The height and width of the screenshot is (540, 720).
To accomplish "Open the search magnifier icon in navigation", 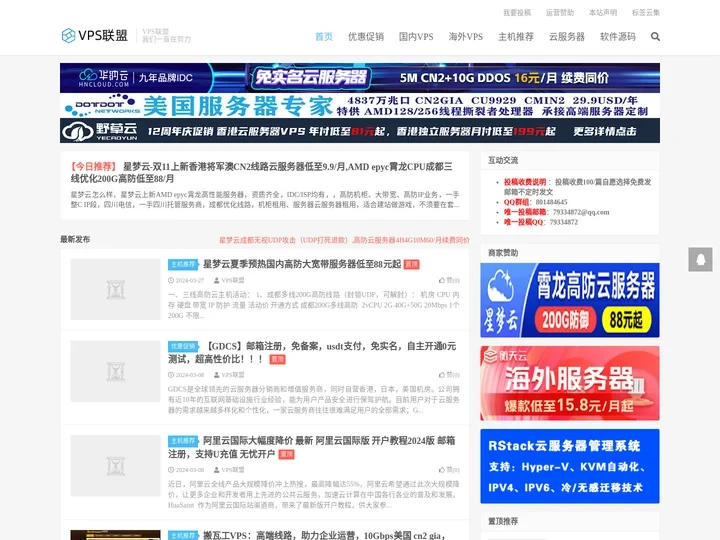I will [655, 36].
